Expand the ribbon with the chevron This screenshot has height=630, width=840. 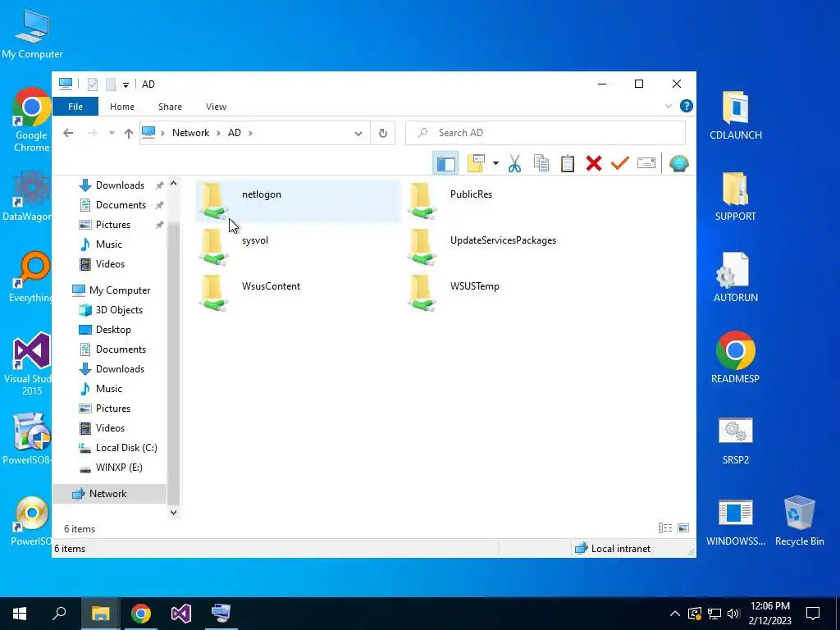[668, 106]
